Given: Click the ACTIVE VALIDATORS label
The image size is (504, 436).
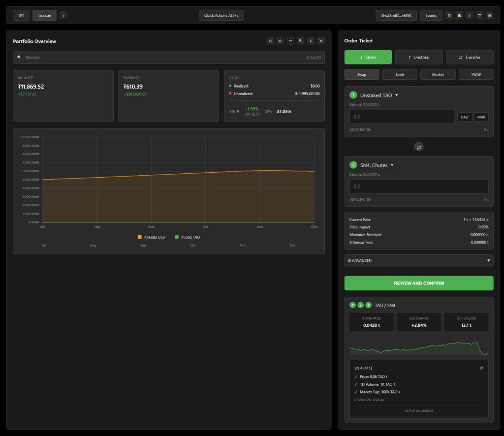Looking at the screenshot, I should [x=419, y=411].
